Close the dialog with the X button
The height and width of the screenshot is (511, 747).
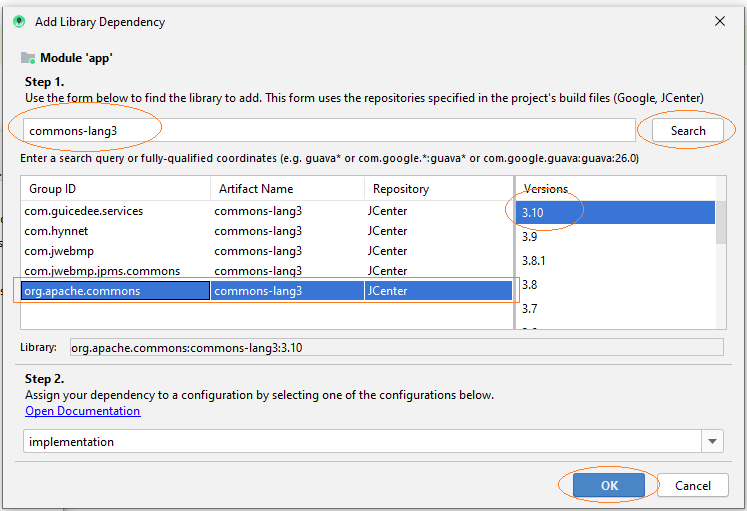tap(720, 21)
